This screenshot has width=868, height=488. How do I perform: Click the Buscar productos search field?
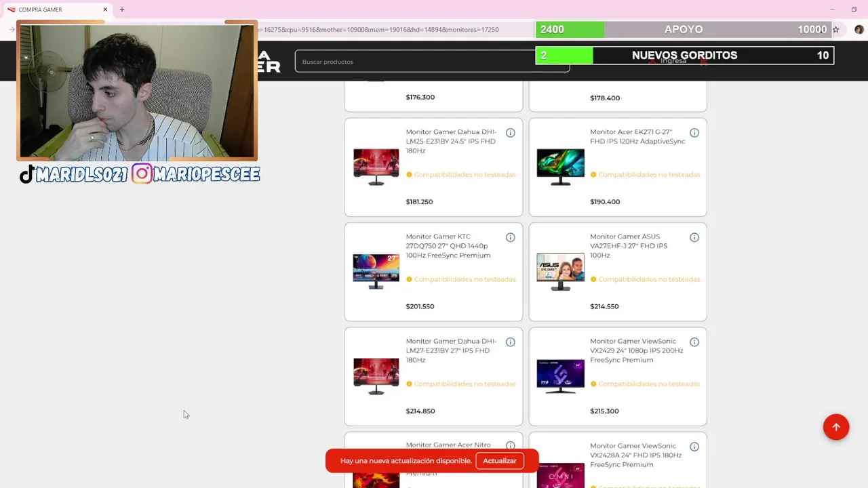click(x=432, y=62)
